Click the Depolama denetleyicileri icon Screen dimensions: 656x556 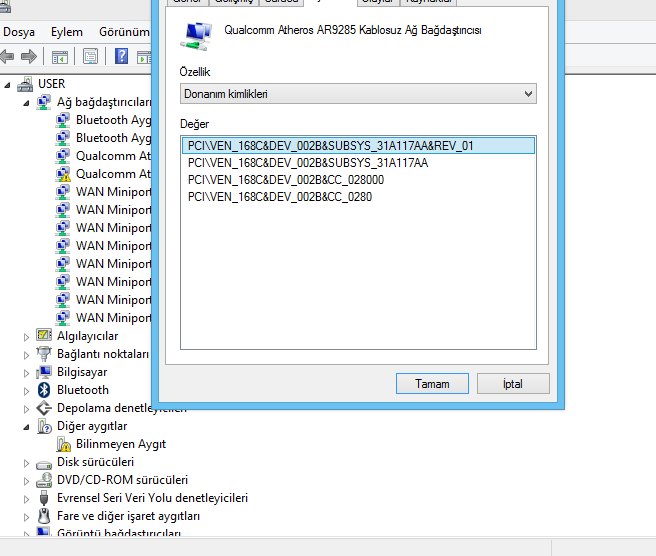(44, 408)
